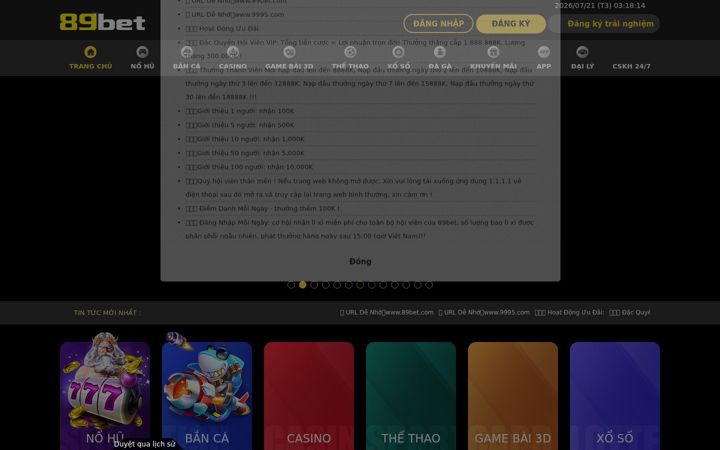
Task: Click ticker item Hoạt Động Ưu Đãi
Action: pos(569,312)
